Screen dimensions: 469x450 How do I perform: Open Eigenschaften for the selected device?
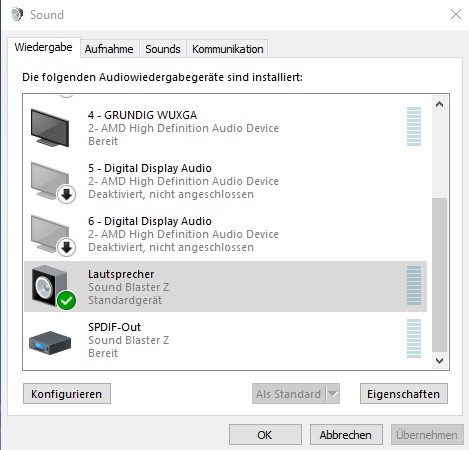click(x=404, y=394)
